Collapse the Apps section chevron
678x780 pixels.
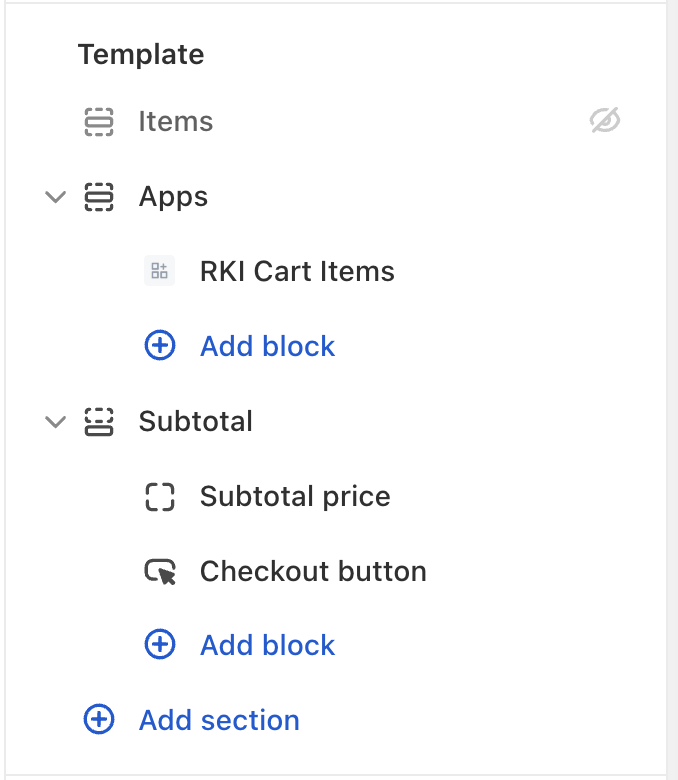coord(55,197)
